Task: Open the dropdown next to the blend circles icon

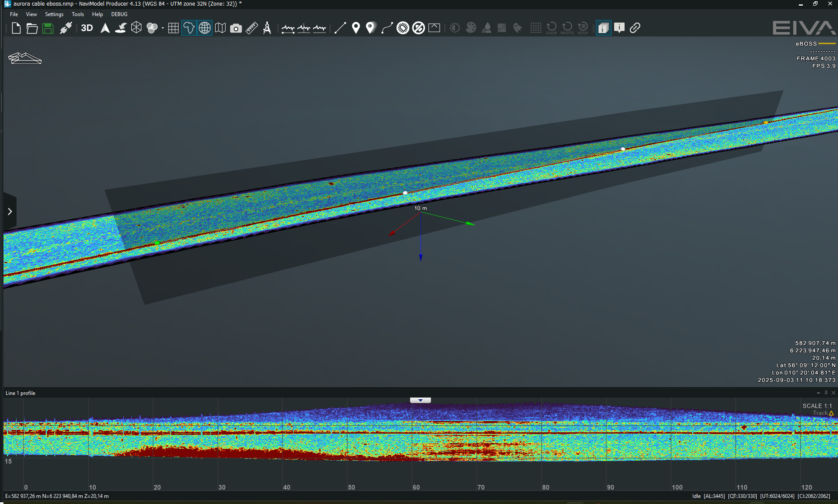Action: [x=162, y=28]
